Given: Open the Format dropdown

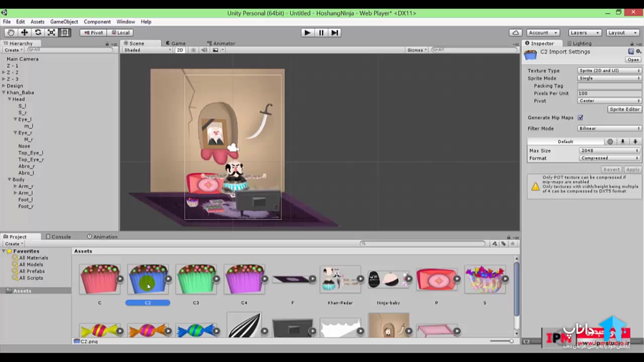Looking at the screenshot, I should (x=609, y=158).
